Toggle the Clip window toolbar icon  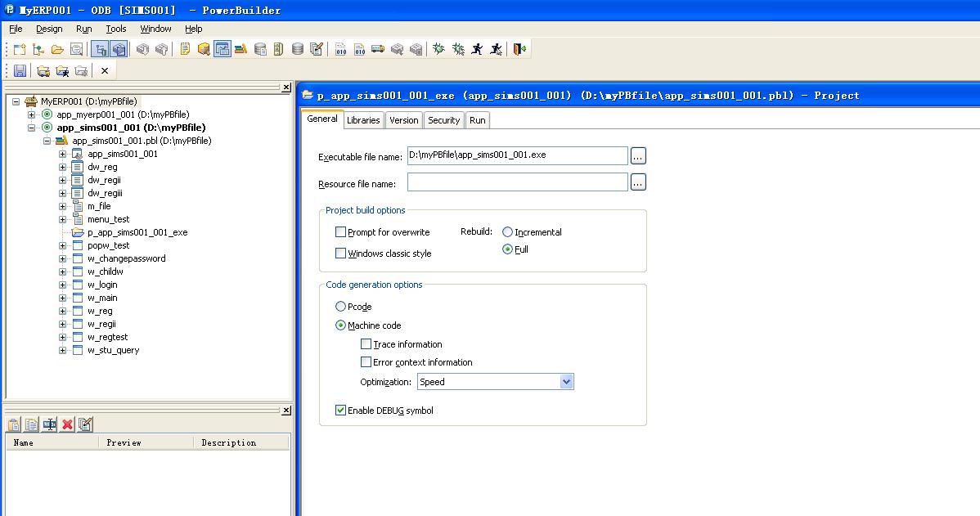pyautogui.click(x=223, y=49)
